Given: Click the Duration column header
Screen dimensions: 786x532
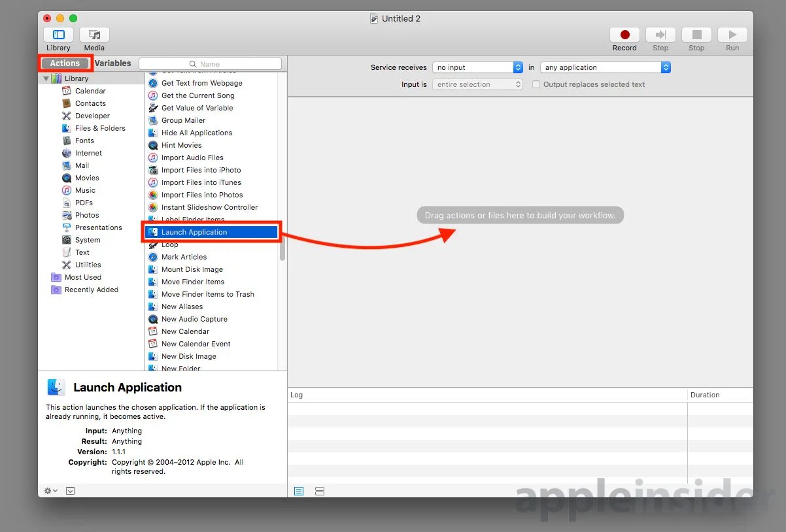Looking at the screenshot, I should tap(720, 395).
